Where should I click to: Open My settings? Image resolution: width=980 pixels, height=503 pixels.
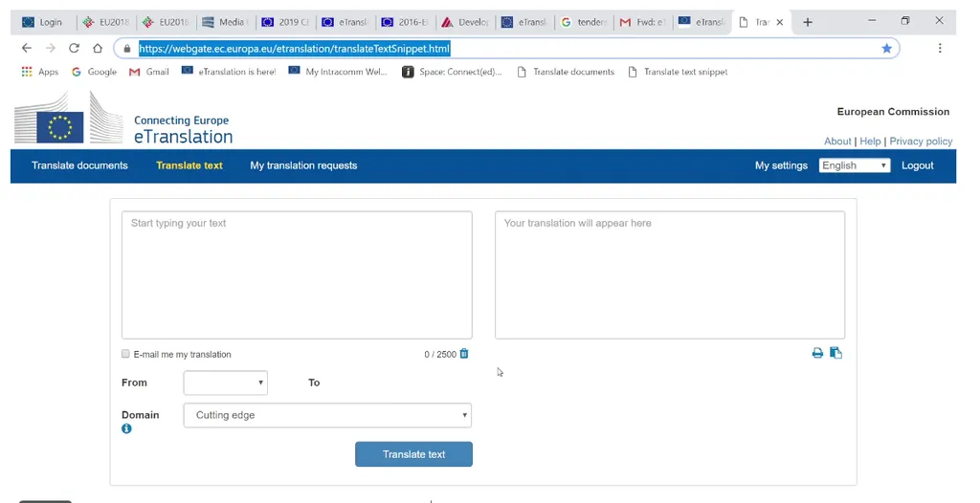click(x=781, y=165)
